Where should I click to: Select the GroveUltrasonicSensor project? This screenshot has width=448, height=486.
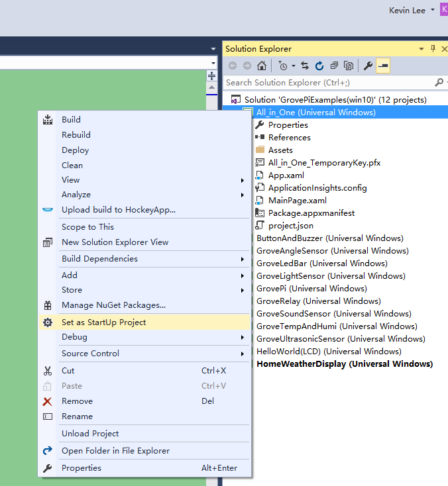(341, 339)
